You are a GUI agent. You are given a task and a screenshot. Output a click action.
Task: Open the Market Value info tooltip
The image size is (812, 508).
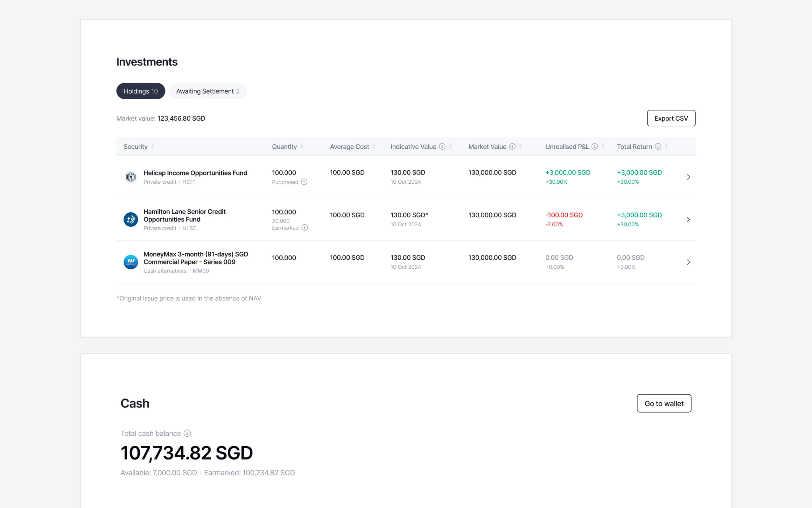(512, 146)
